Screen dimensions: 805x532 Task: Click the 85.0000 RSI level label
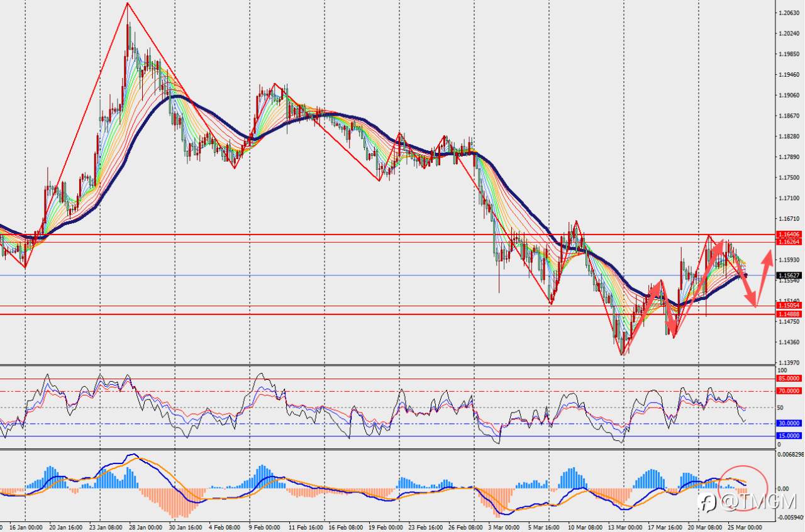click(789, 379)
